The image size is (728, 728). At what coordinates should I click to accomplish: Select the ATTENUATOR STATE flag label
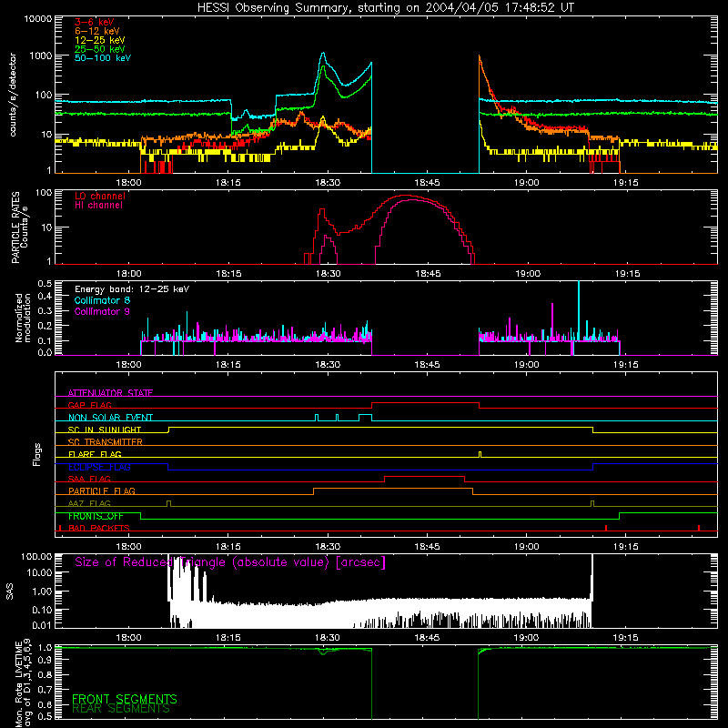pyautogui.click(x=110, y=393)
